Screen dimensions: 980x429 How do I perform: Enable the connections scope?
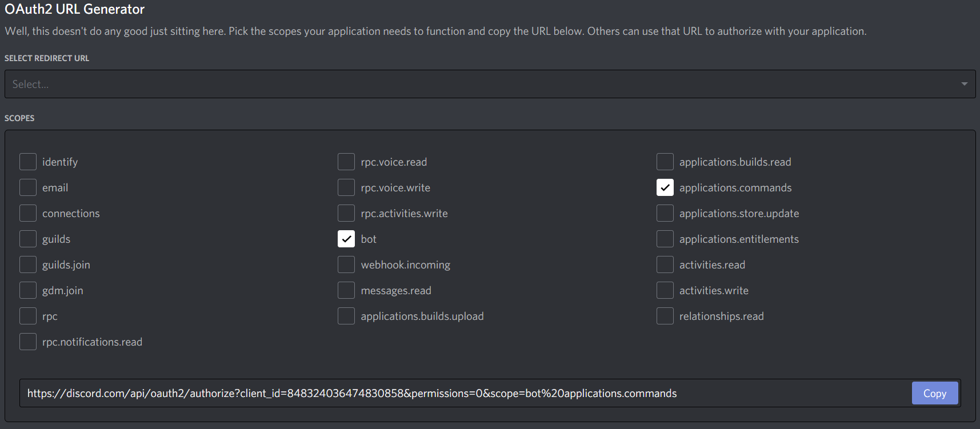(x=28, y=213)
